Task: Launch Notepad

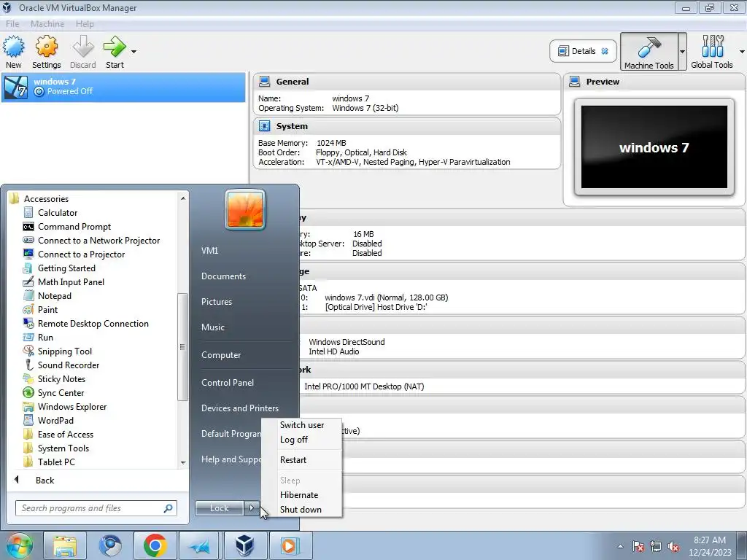Action: [54, 296]
